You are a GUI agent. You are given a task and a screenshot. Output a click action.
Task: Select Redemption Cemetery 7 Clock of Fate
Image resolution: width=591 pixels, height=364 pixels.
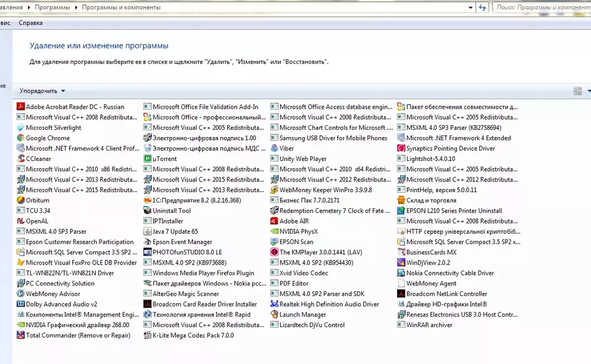(x=330, y=210)
